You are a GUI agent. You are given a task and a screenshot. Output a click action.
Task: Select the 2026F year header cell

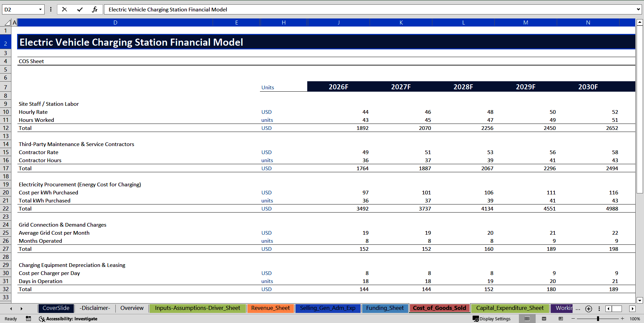point(338,87)
